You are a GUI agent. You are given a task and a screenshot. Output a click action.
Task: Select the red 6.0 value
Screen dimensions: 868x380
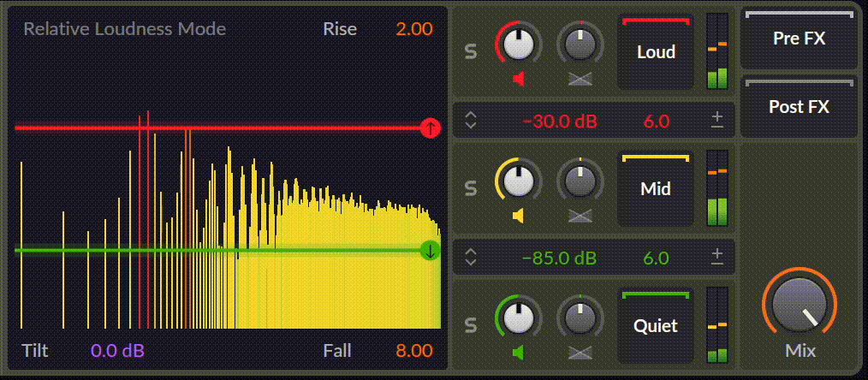coord(657,122)
